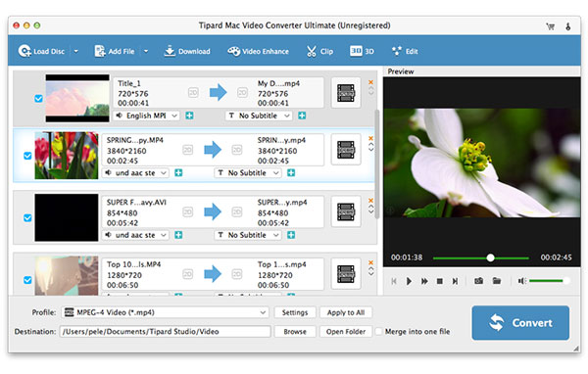This screenshot has width=588, height=374.
Task: Click the shopping cart purchase icon
Action: tap(551, 26)
